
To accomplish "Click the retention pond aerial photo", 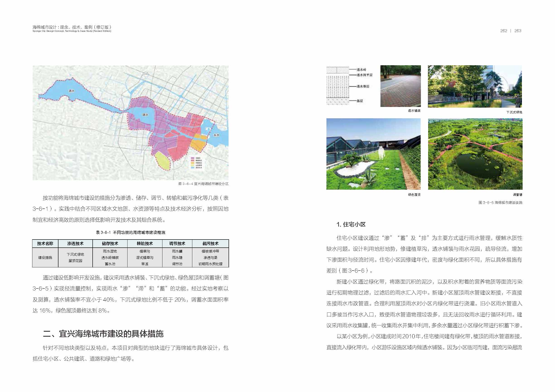I will tap(475, 154).
